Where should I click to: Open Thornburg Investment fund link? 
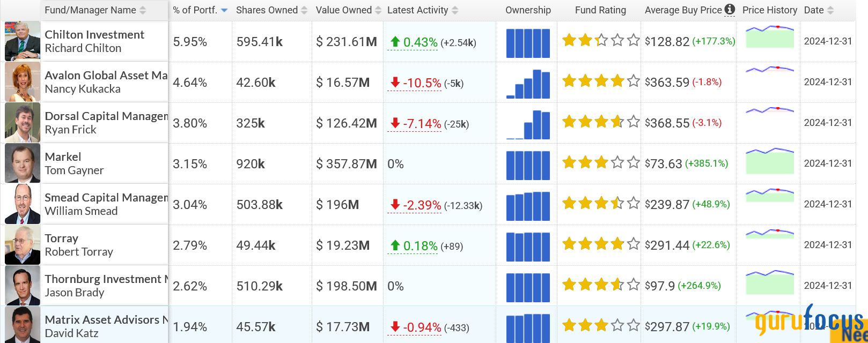(x=106, y=279)
